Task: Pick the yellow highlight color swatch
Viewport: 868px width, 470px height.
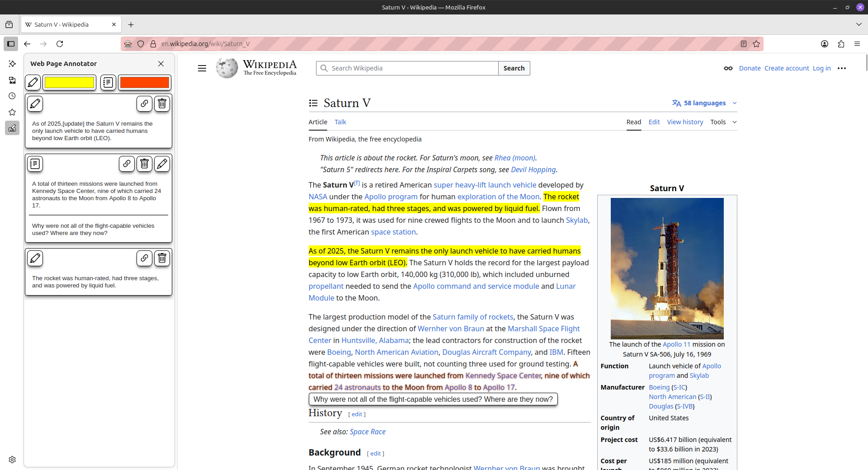Action: (x=69, y=82)
